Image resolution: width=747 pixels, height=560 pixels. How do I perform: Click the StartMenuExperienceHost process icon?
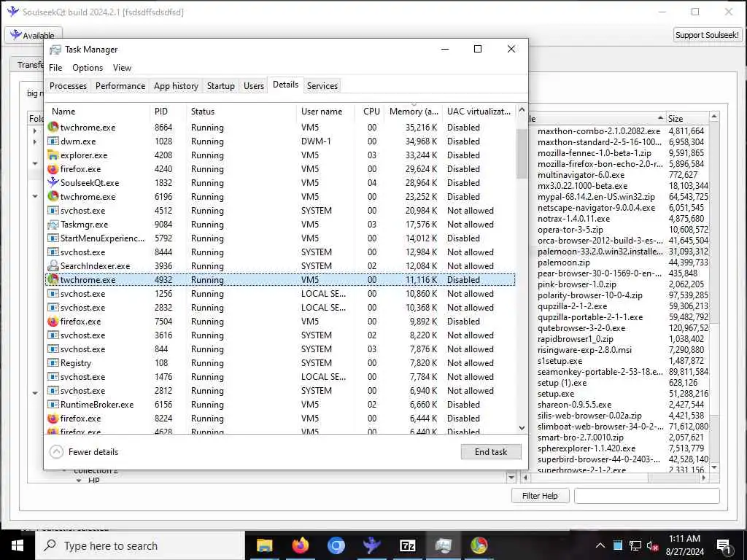tap(53, 238)
